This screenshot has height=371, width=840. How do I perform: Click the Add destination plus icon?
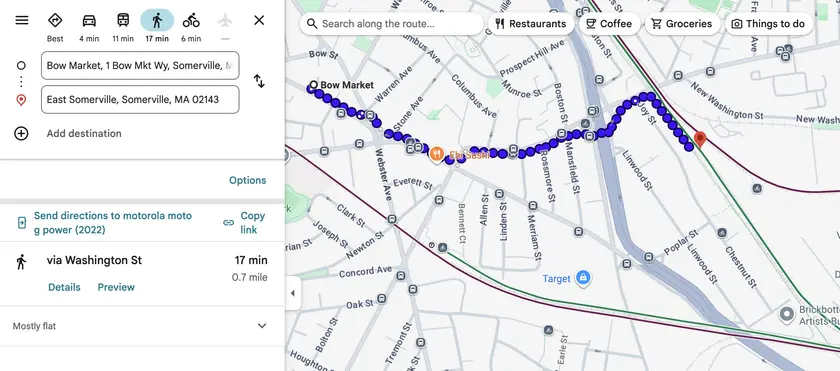[x=21, y=133]
